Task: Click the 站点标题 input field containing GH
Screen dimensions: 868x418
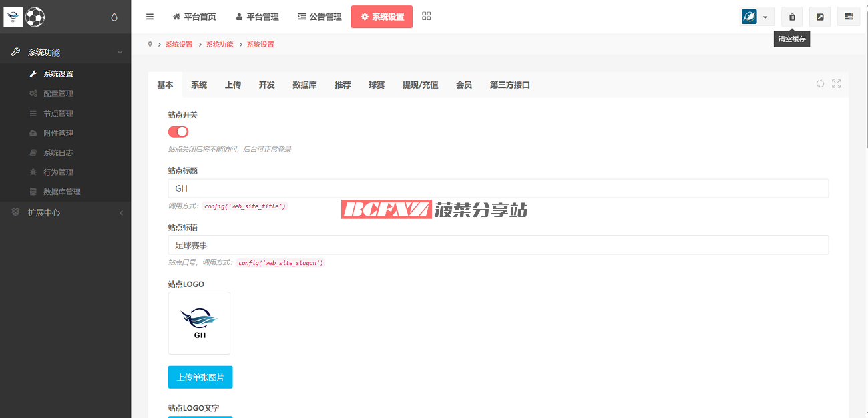Action: click(x=497, y=188)
